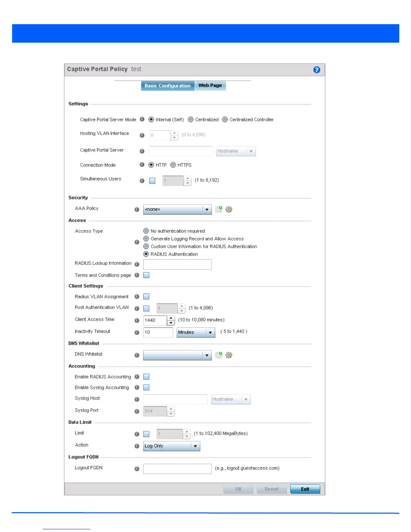Click create icon next to AAA Policy
Viewport: 411px width, 532px height.
(x=219, y=209)
